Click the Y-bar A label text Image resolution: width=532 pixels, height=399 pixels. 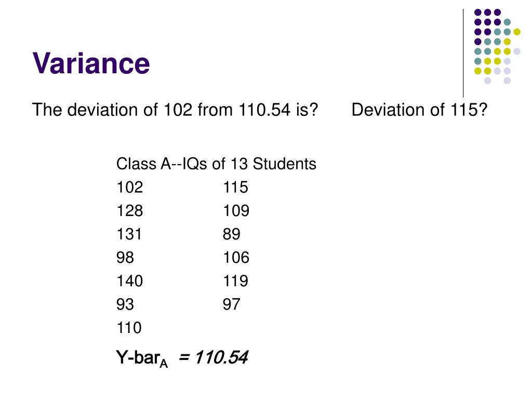pyautogui.click(x=142, y=358)
